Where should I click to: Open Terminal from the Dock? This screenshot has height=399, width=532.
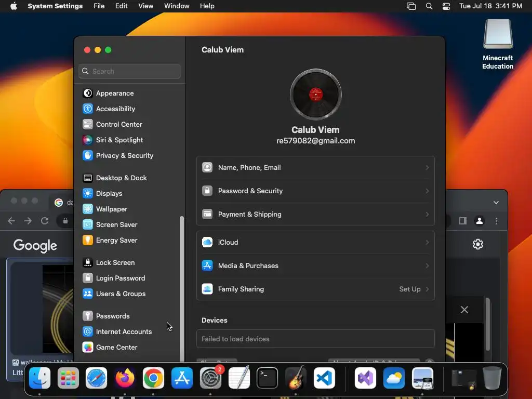pyautogui.click(x=268, y=378)
